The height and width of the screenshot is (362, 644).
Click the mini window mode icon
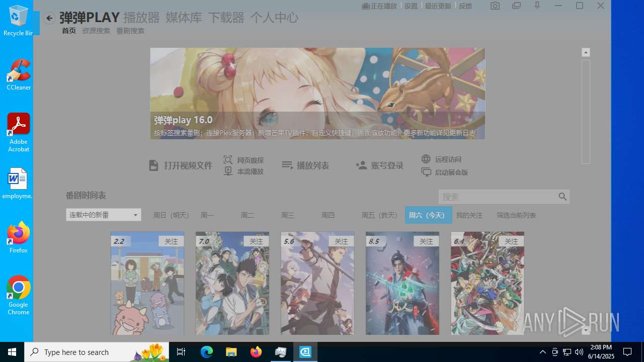tap(516, 6)
